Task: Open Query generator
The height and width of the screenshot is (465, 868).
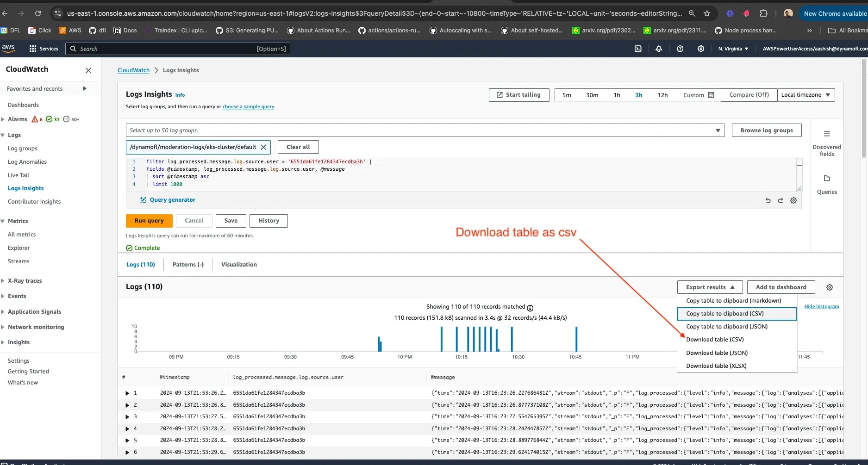Action: [168, 200]
